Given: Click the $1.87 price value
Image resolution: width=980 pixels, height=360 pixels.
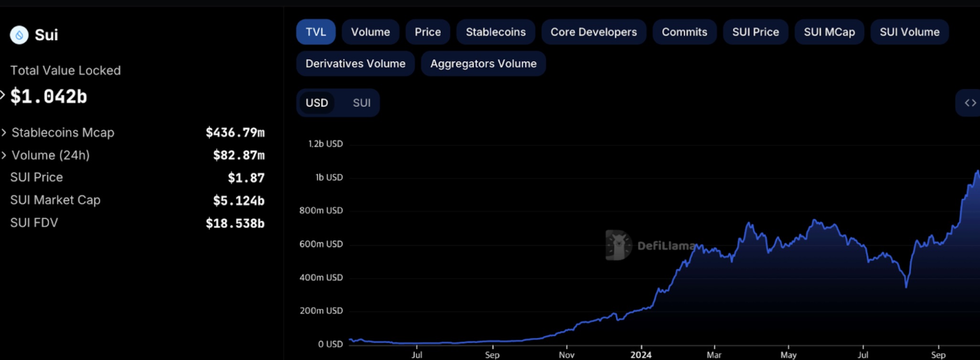Looking at the screenshot, I should point(246,178).
